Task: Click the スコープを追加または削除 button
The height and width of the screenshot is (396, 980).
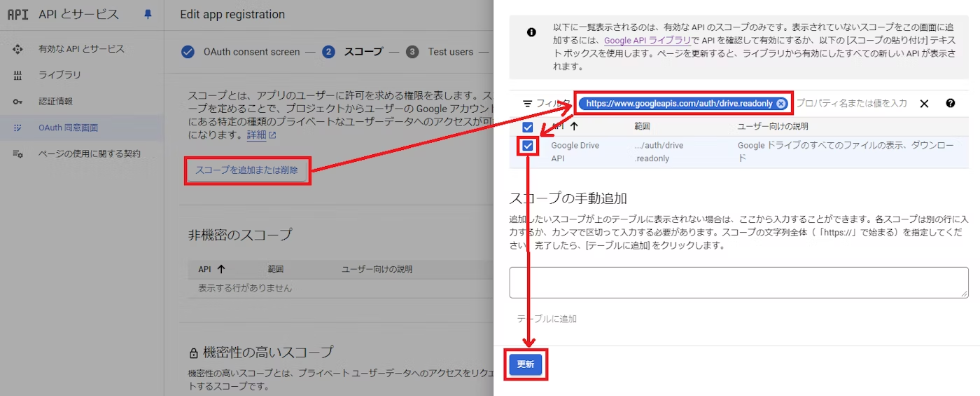Action: pyautogui.click(x=247, y=170)
